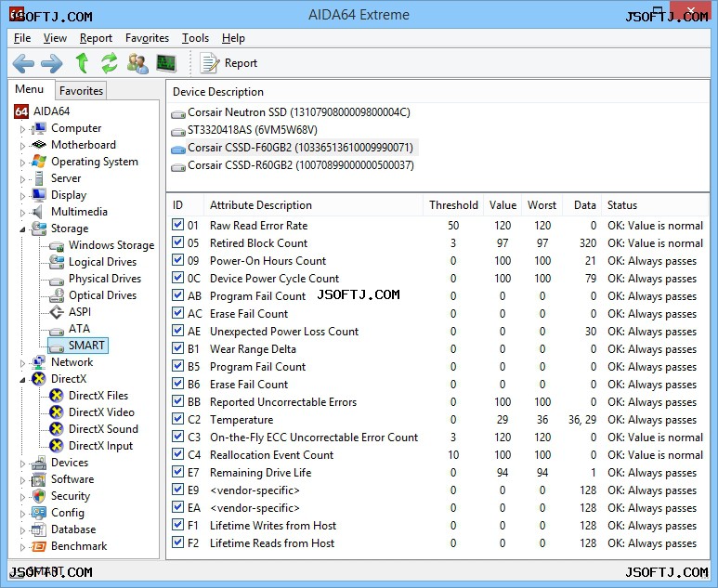Click the Windows Storage icon
The height and width of the screenshot is (588, 718).
(x=57, y=246)
